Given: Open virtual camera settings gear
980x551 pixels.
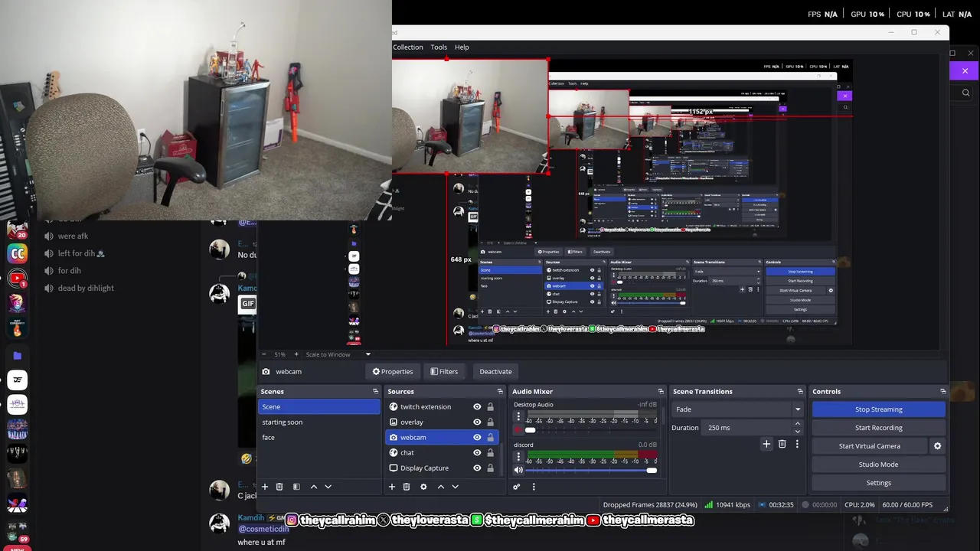Looking at the screenshot, I should [x=937, y=446].
